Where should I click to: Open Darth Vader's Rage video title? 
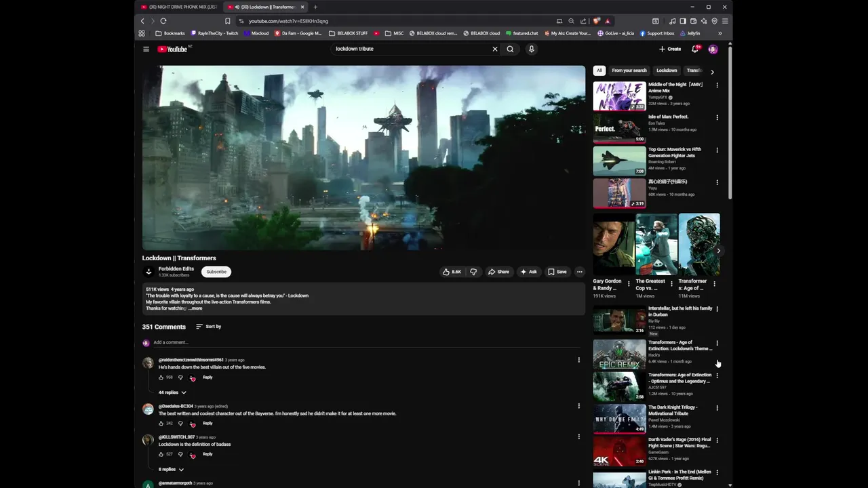679,443
